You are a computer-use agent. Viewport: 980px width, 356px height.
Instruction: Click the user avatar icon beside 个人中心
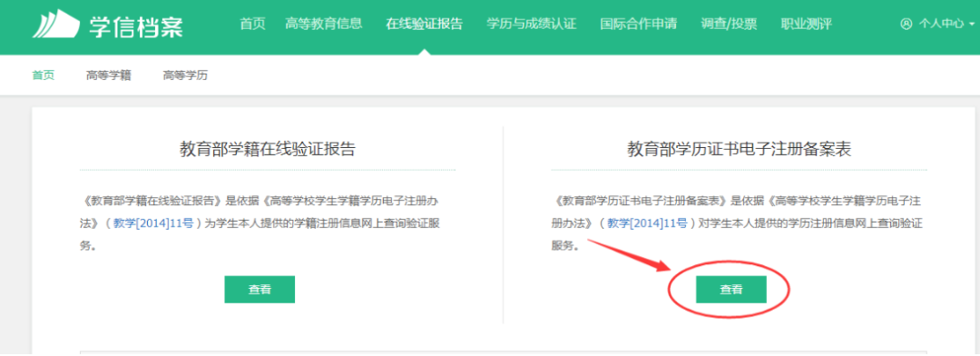pyautogui.click(x=906, y=25)
